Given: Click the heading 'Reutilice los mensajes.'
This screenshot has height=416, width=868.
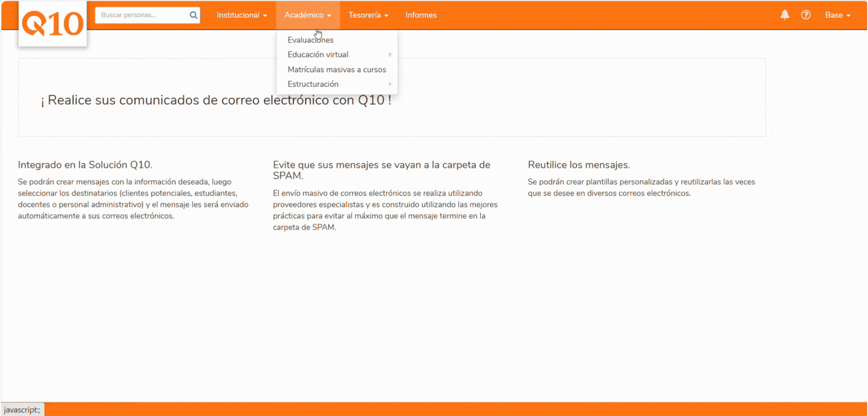Looking at the screenshot, I should point(579,165).
